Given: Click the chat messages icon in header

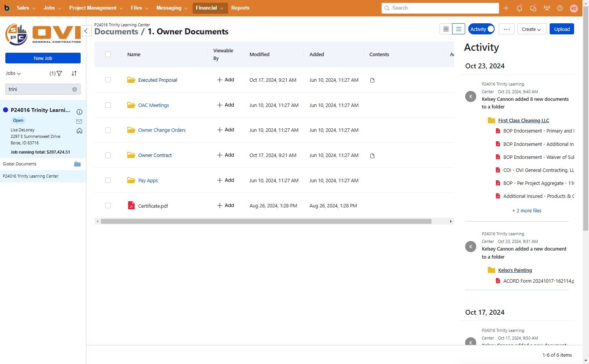Looking at the screenshot, I should pyautogui.click(x=533, y=8).
